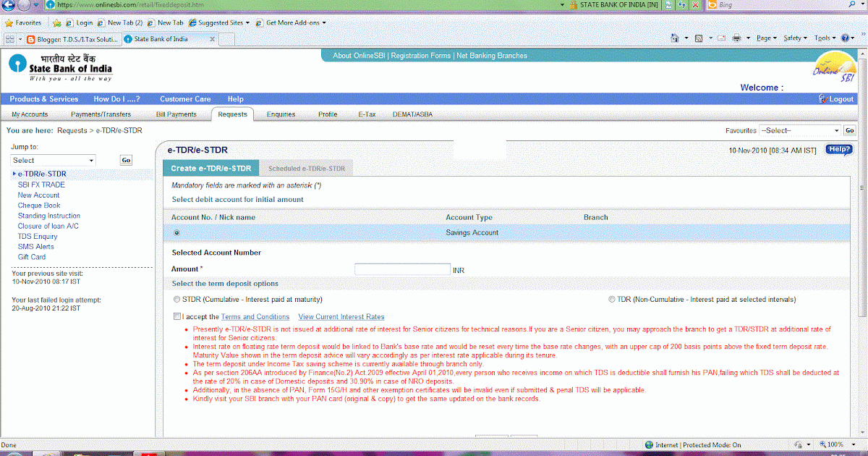This screenshot has height=456, width=868.
Task: Open SBI FX TRADE in sidebar
Action: (41, 185)
